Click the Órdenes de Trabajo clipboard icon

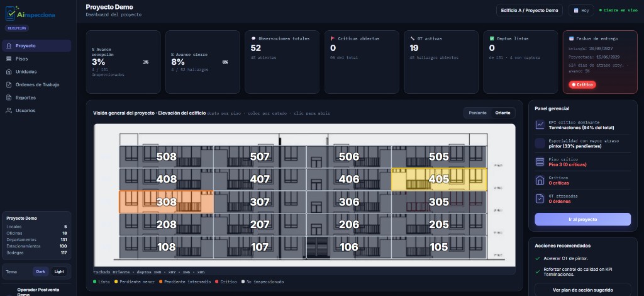9,84
